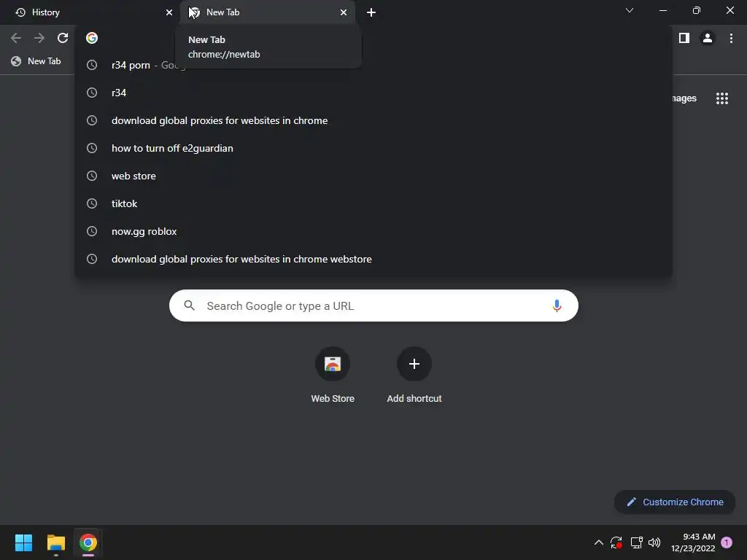This screenshot has width=747, height=560.
Task: Show hidden system tray icons chevron
Action: click(598, 542)
